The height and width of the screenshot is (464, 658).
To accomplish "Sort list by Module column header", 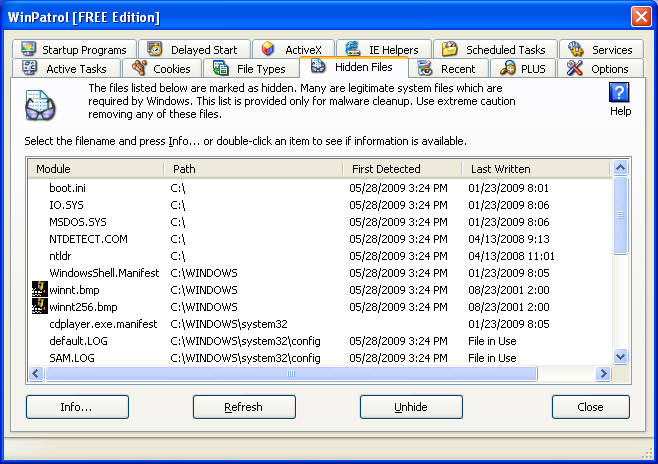I will click(95, 169).
